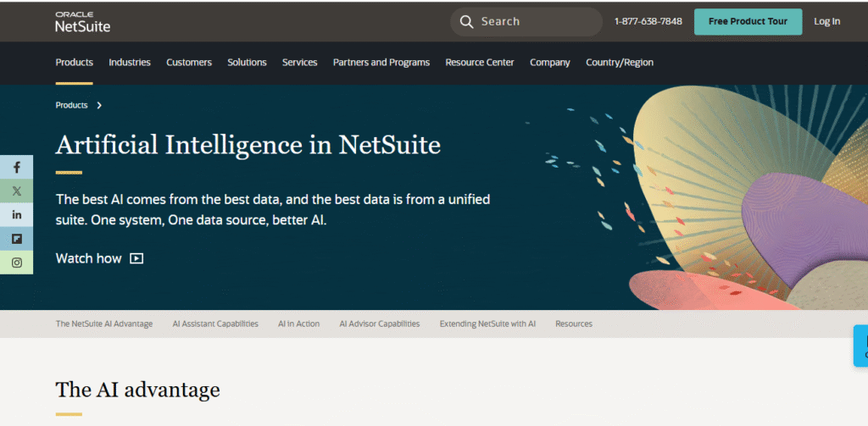This screenshot has width=868, height=426.
Task: Click the Oracle NetSuite logo
Action: pos(82,22)
